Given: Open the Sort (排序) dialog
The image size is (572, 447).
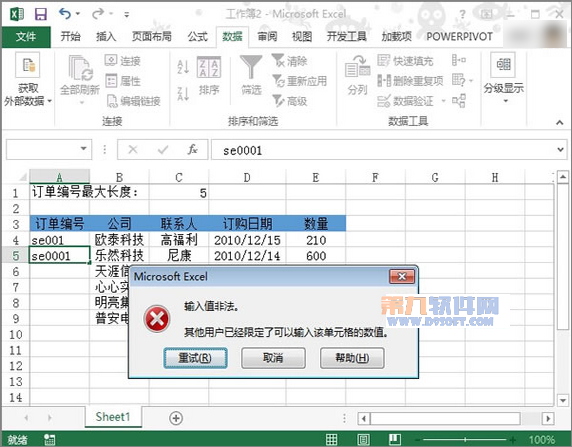Looking at the screenshot, I should tap(209, 76).
